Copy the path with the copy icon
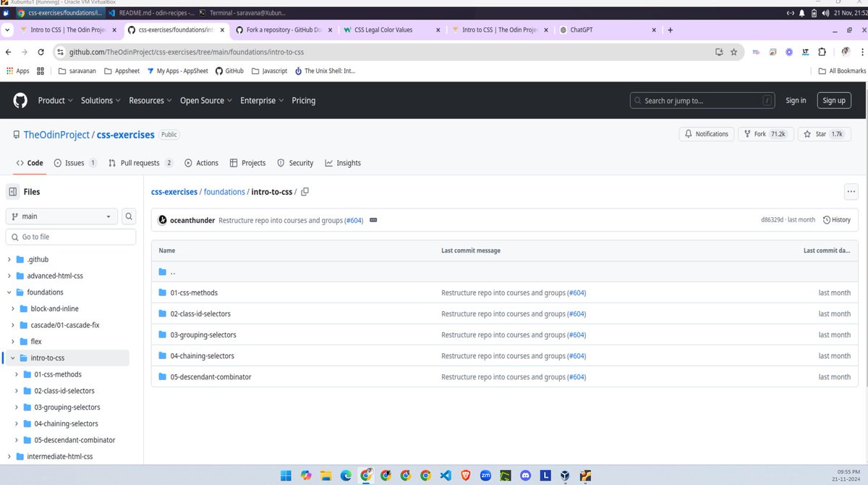868x485 pixels. pyautogui.click(x=305, y=192)
